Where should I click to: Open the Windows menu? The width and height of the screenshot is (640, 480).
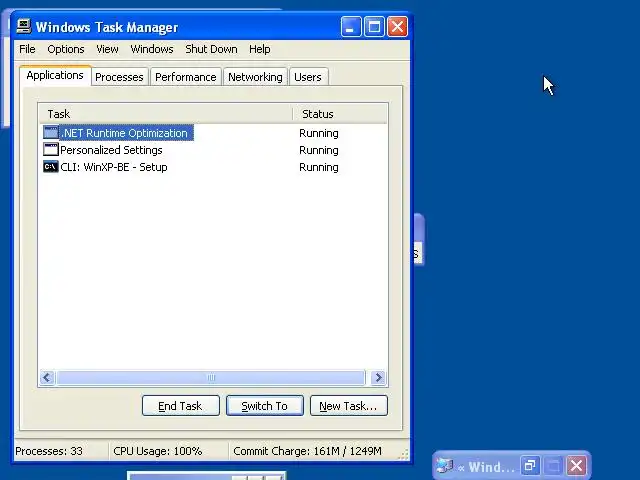152,49
